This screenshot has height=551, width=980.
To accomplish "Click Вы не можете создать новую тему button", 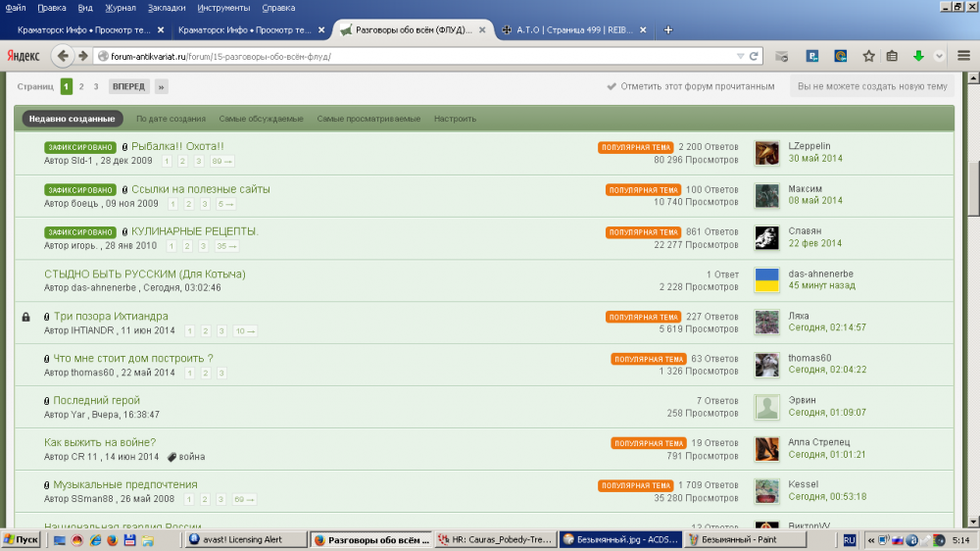I will tap(872, 86).
